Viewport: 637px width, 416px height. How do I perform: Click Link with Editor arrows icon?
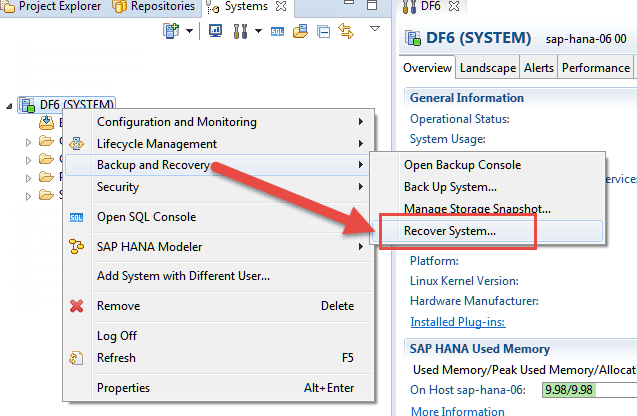pyautogui.click(x=346, y=31)
